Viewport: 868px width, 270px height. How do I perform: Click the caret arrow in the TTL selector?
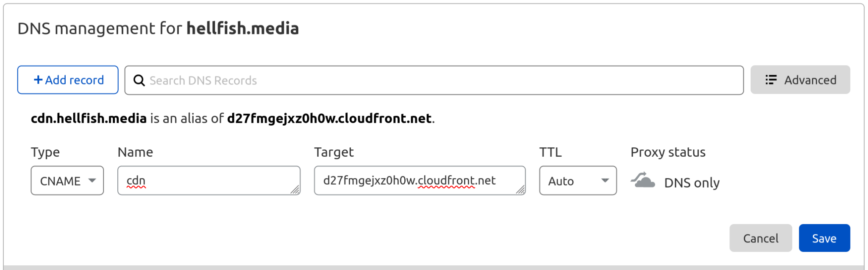coord(606,180)
